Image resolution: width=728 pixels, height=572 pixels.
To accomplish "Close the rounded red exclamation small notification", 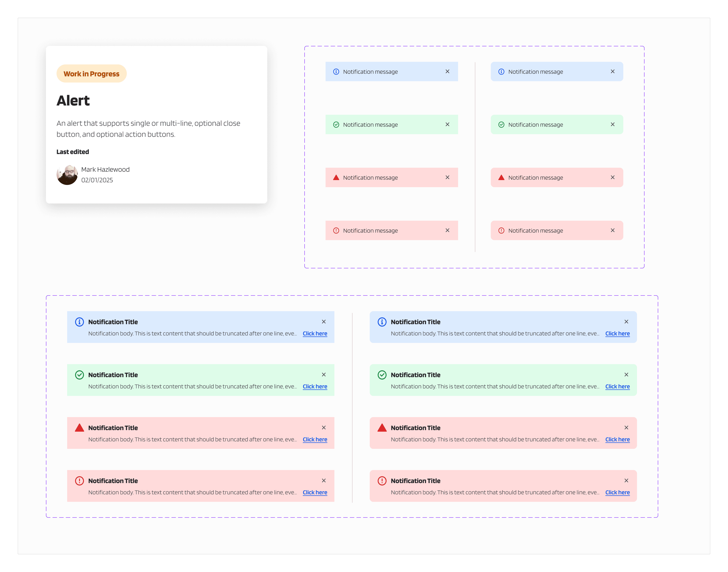I will coord(612,230).
